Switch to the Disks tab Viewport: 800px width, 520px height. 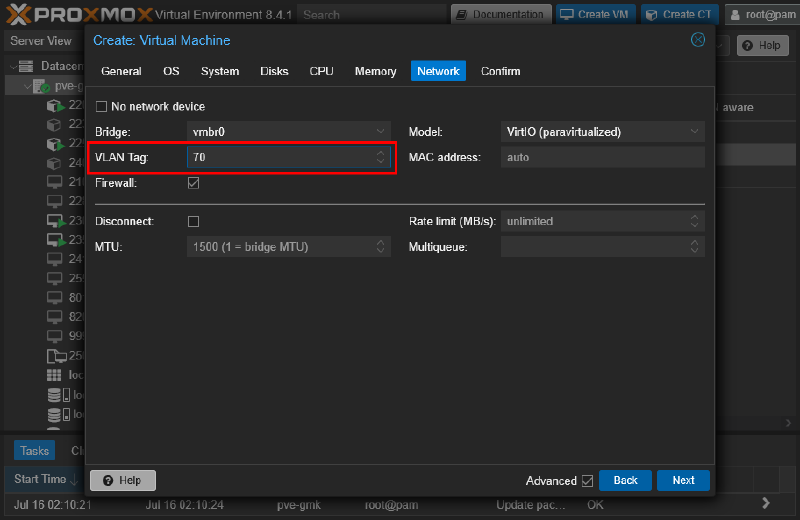click(274, 71)
